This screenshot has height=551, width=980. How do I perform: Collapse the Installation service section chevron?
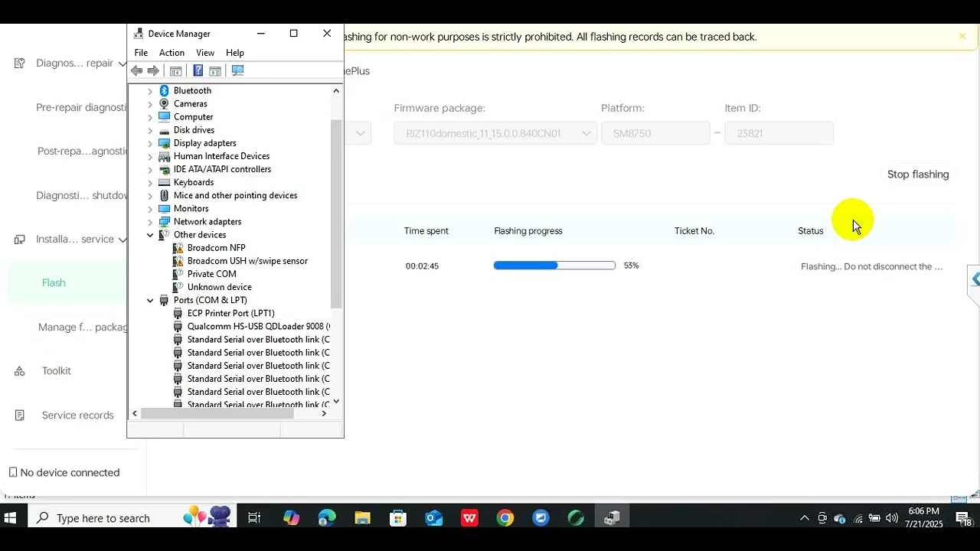pos(122,240)
